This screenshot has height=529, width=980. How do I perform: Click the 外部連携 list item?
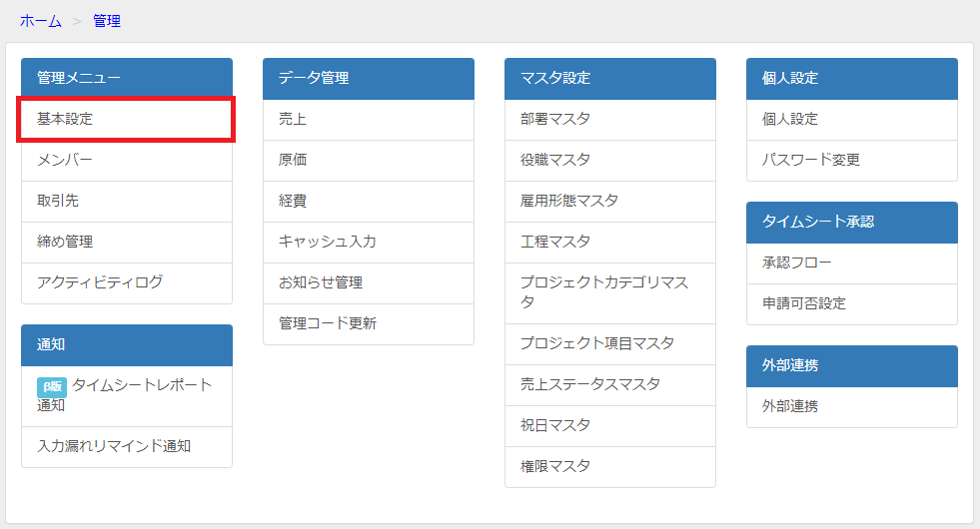[852, 406]
